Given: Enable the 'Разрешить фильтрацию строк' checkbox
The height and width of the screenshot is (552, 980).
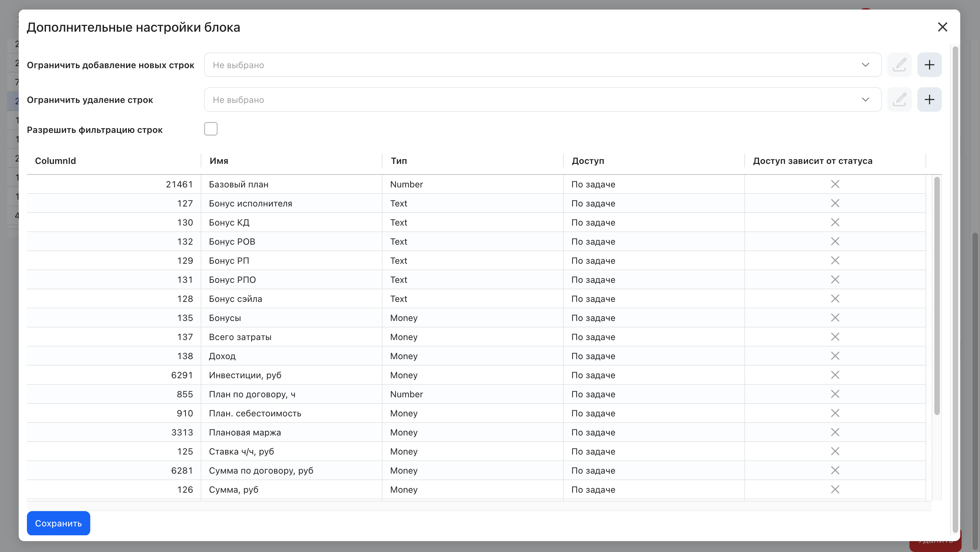Looking at the screenshot, I should click(211, 129).
